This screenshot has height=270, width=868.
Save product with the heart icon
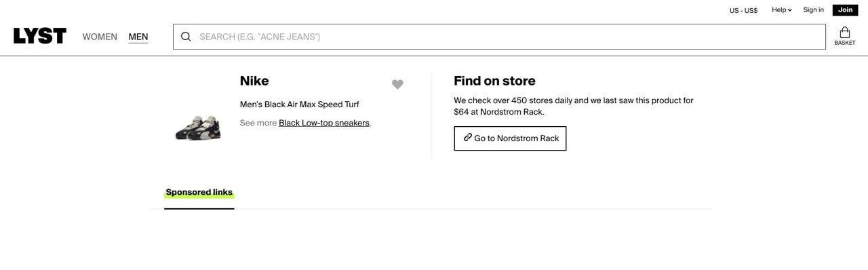[x=397, y=84]
